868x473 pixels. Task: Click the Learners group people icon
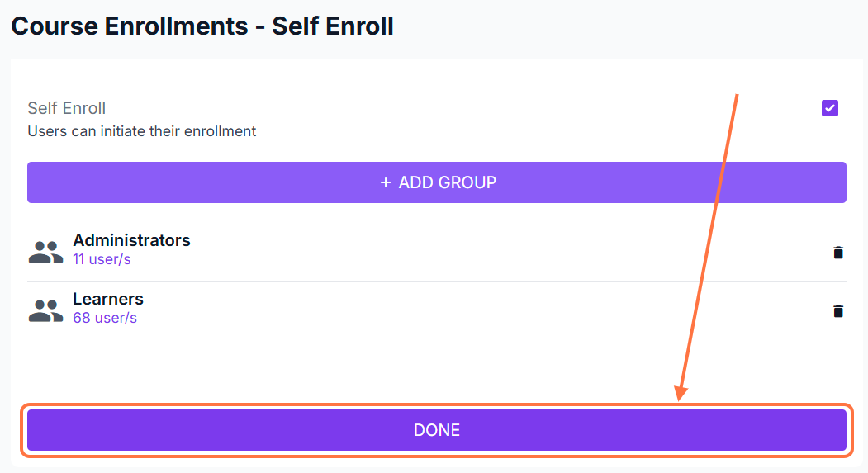[x=45, y=310]
